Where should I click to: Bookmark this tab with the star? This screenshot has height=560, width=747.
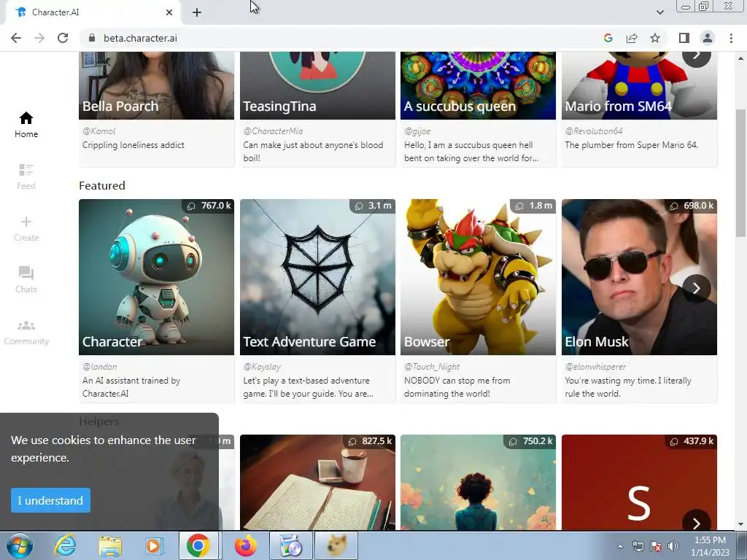pos(655,38)
